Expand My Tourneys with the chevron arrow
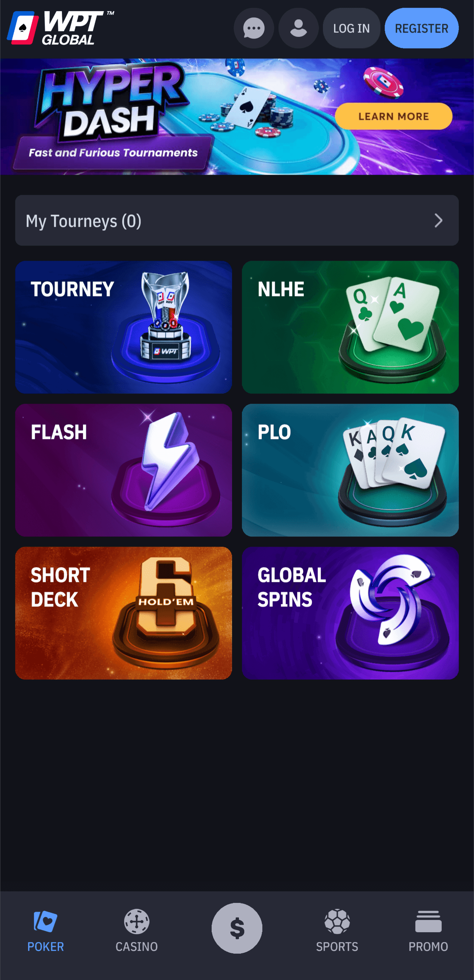Image resolution: width=474 pixels, height=980 pixels. [439, 220]
